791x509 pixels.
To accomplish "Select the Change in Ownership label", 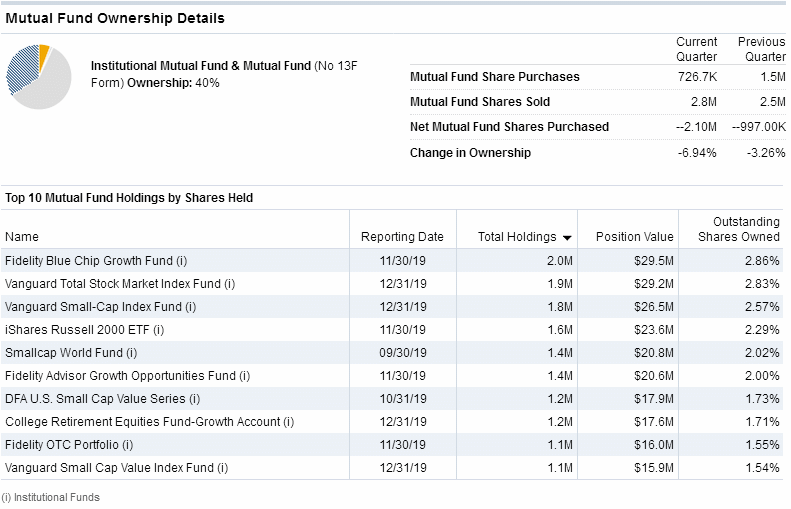I will 470,153.
